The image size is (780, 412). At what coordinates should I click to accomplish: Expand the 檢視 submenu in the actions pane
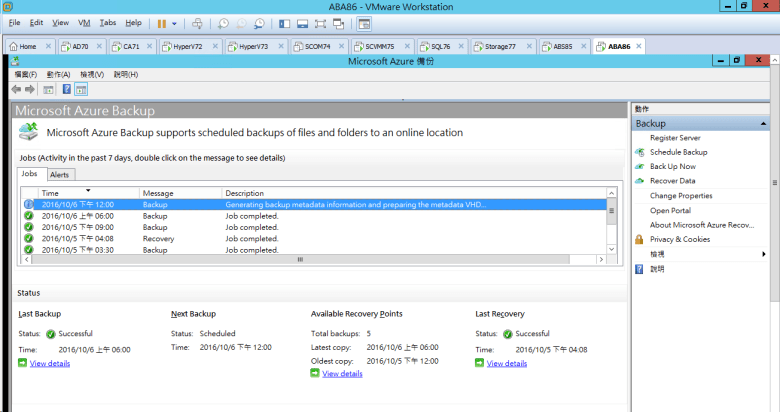pos(763,254)
